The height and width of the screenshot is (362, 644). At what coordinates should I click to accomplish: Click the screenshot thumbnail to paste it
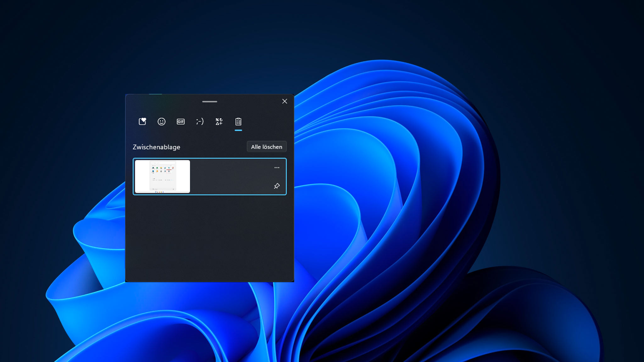162,177
